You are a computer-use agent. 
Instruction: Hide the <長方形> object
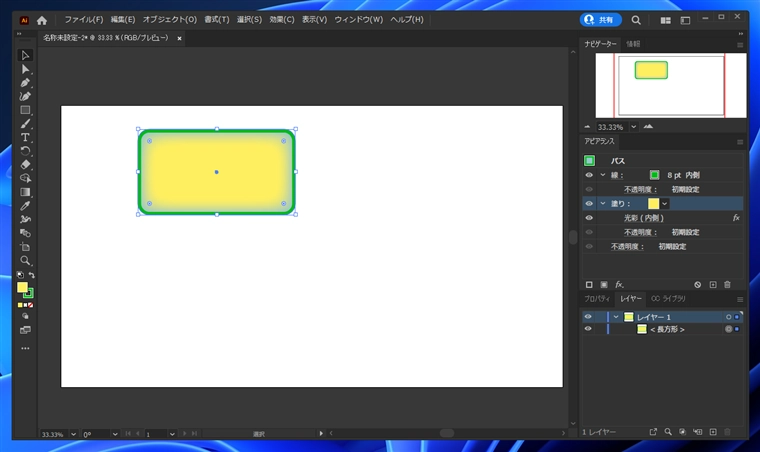588,329
